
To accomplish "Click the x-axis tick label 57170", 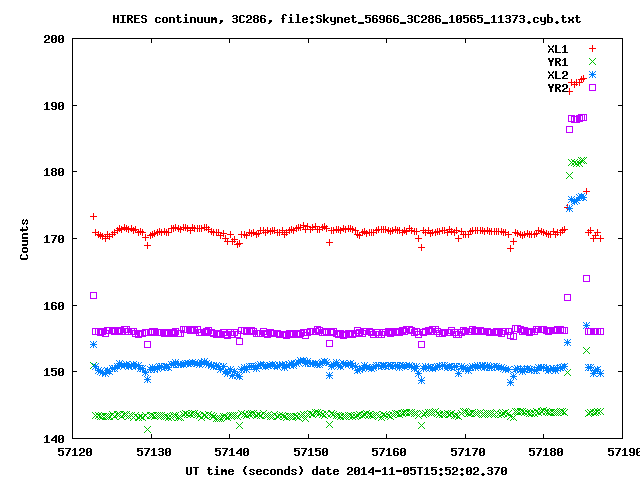I will [467, 452].
